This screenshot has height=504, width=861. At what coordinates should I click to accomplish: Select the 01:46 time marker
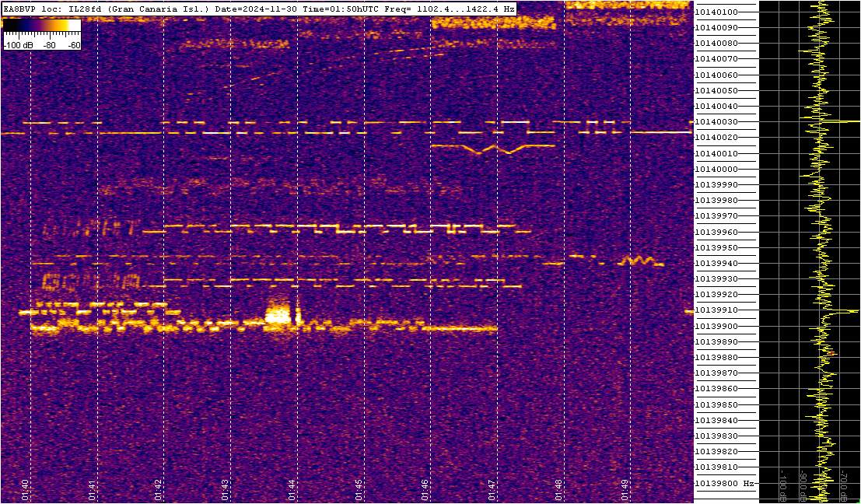425,490
